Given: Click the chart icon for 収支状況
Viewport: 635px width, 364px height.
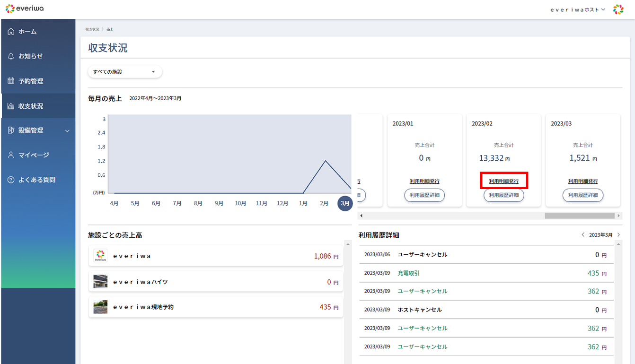Looking at the screenshot, I should [11, 106].
